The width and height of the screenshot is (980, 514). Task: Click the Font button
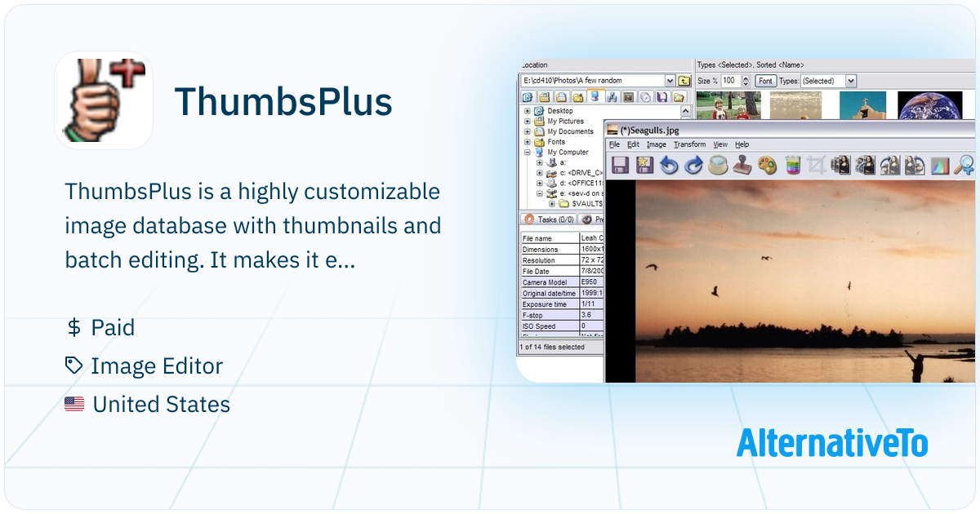point(765,81)
